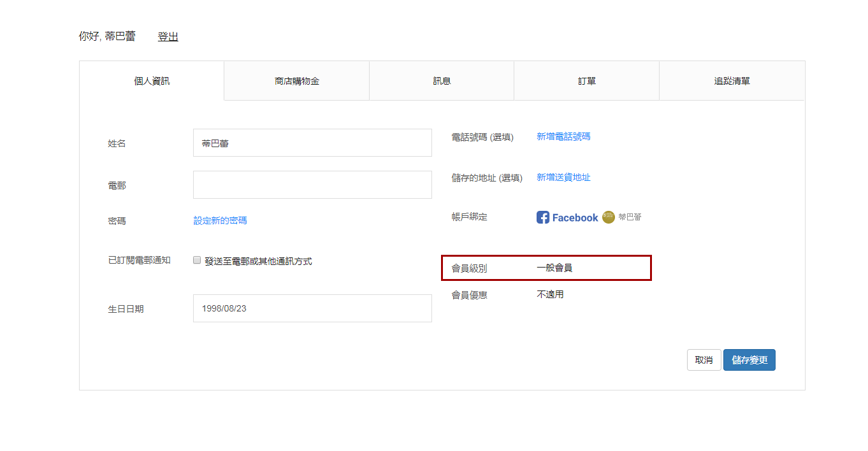Screen dimensions: 868x451
Task: Click the 設定新的密碼 link
Action: point(220,220)
